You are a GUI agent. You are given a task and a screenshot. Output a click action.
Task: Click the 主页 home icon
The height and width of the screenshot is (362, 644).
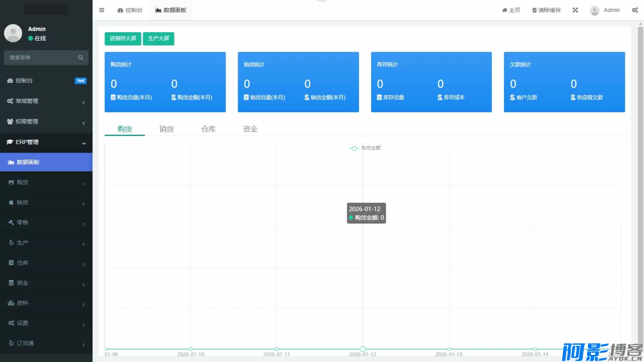tap(504, 10)
